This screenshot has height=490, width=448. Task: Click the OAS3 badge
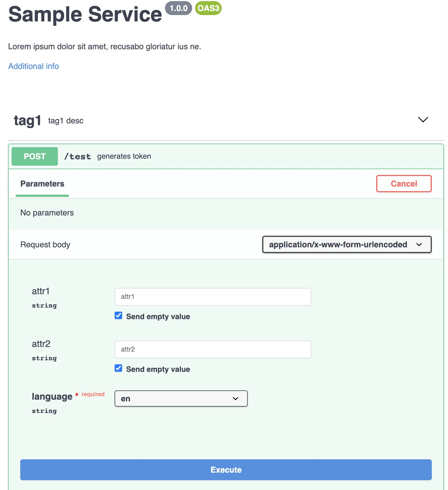click(x=208, y=8)
